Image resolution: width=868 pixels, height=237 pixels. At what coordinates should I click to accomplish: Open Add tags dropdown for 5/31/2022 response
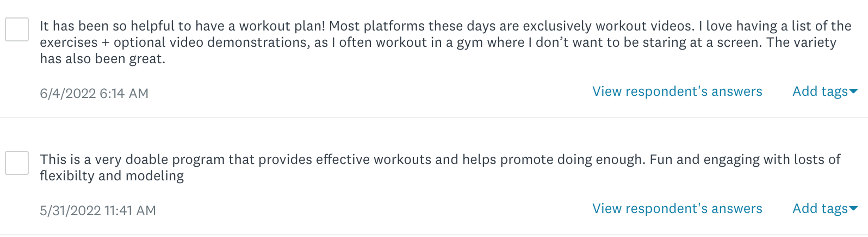coord(820,209)
